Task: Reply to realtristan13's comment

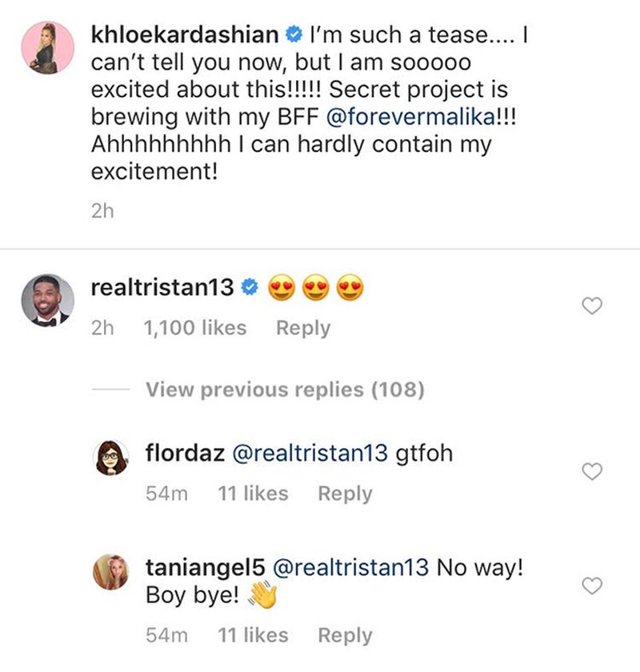Action: (302, 327)
